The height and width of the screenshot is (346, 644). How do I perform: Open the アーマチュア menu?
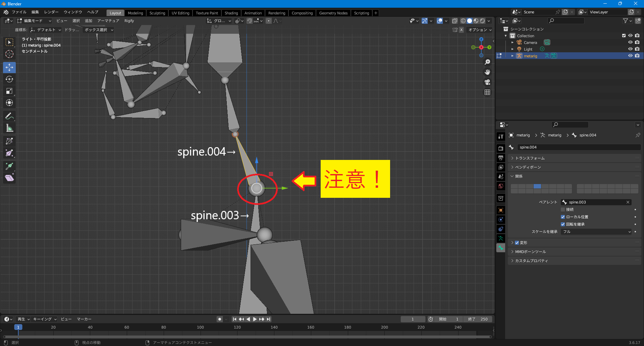108,21
